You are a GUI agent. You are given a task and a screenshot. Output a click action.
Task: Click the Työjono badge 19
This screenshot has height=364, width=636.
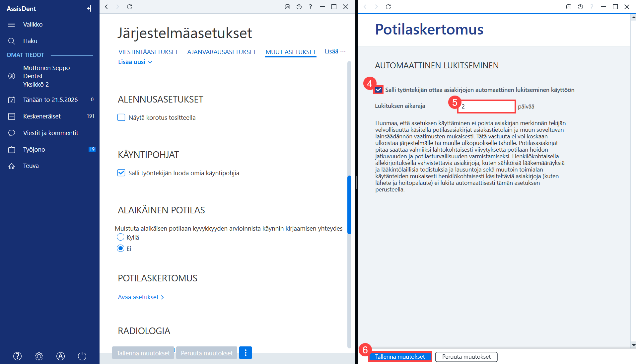click(x=92, y=149)
